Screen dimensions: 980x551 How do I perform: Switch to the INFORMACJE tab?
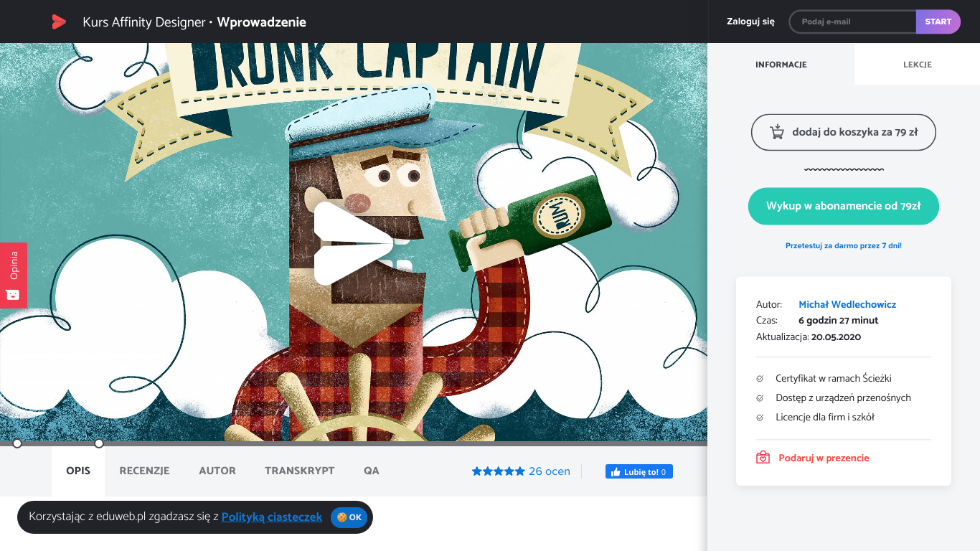pyautogui.click(x=781, y=65)
